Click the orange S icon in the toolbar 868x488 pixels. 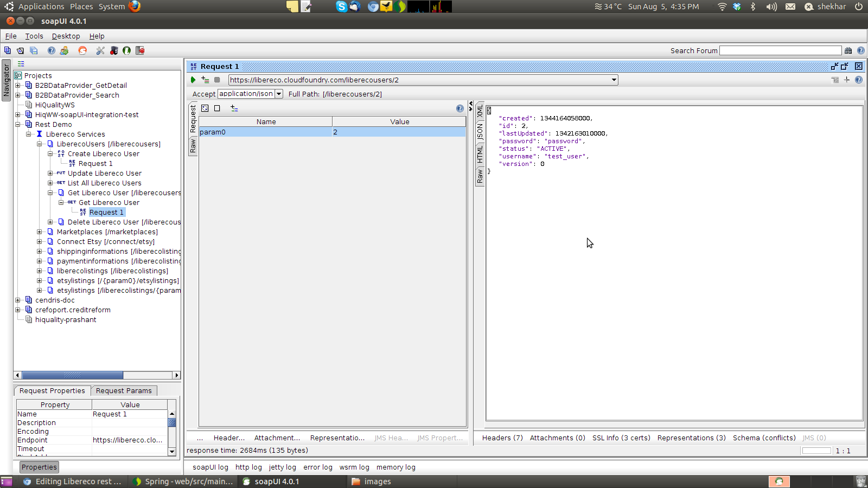(x=82, y=50)
